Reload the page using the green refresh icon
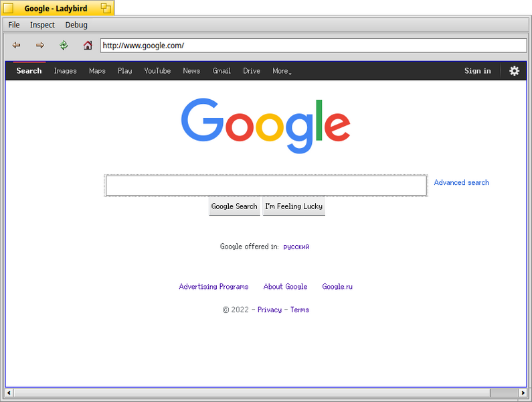 click(64, 45)
